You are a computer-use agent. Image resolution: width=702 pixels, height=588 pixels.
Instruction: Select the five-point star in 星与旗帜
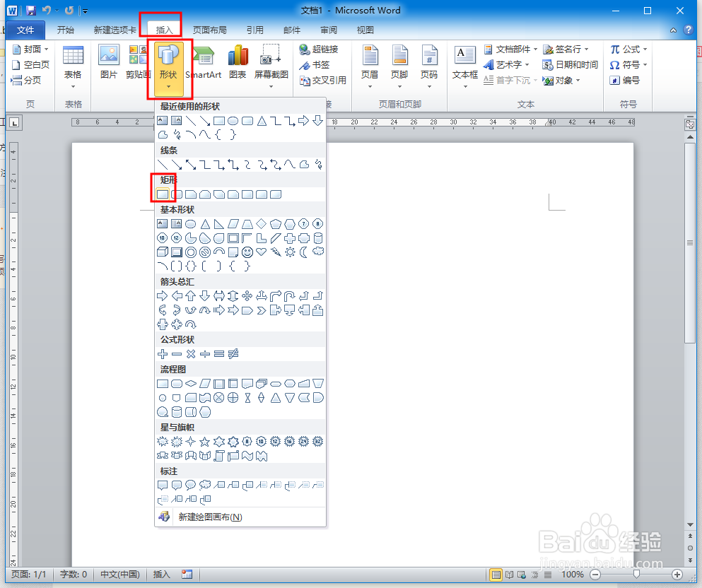point(204,442)
